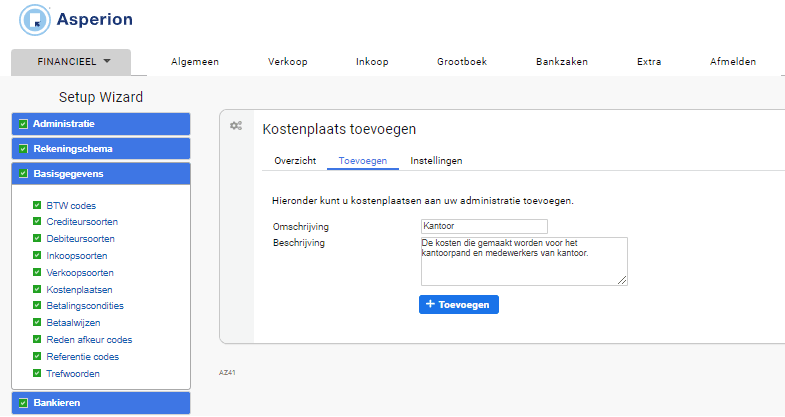Open the Betalingscondities link

tap(85, 306)
